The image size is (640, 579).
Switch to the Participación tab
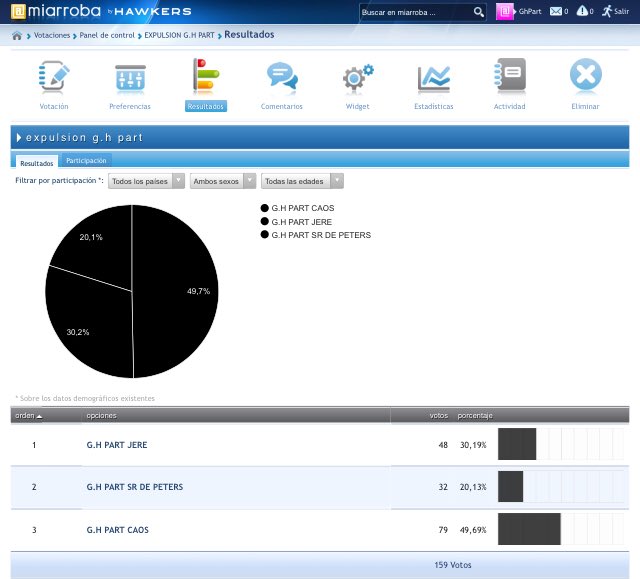click(x=86, y=161)
